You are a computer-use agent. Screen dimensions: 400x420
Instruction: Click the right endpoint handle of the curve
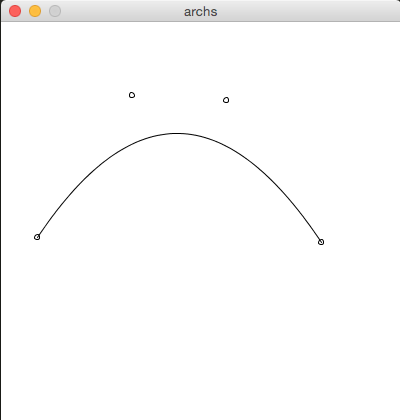click(x=321, y=242)
